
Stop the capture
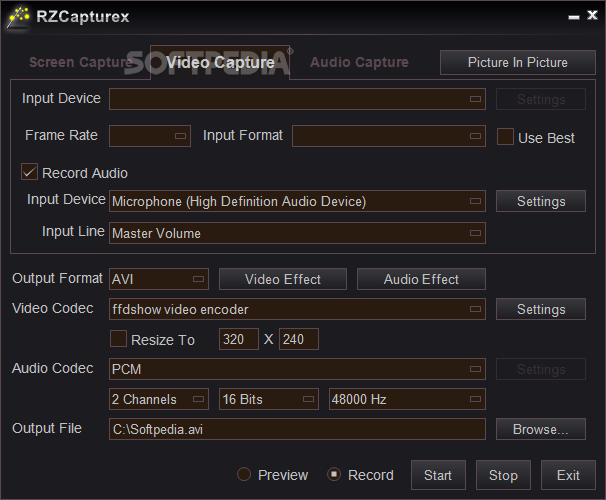503,475
